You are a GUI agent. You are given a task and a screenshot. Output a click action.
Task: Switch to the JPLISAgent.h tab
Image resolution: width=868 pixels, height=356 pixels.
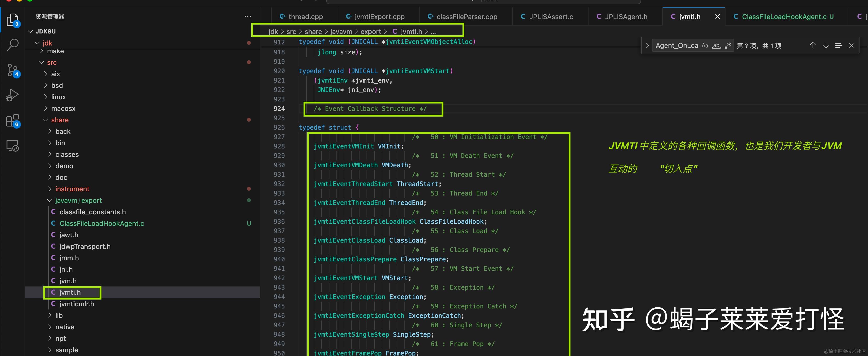click(x=626, y=16)
